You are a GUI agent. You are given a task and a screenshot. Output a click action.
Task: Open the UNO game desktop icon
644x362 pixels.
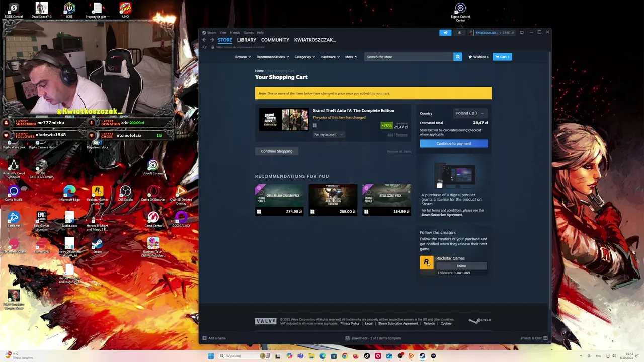click(125, 10)
